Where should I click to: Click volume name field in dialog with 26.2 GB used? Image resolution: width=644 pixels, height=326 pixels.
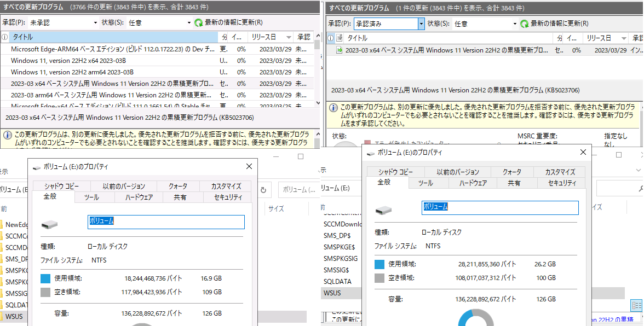(501, 207)
